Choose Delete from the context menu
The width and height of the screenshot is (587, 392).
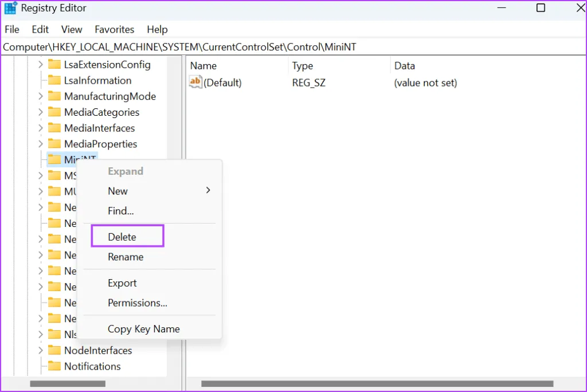(122, 237)
